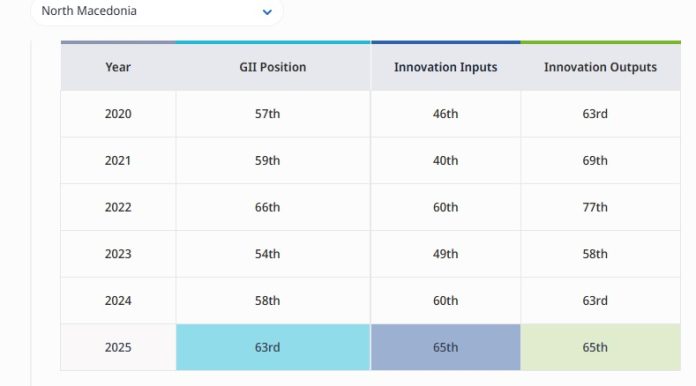Click the Innovation Outputs column header
Image resolution: width=696 pixels, height=386 pixels.
[x=600, y=67]
